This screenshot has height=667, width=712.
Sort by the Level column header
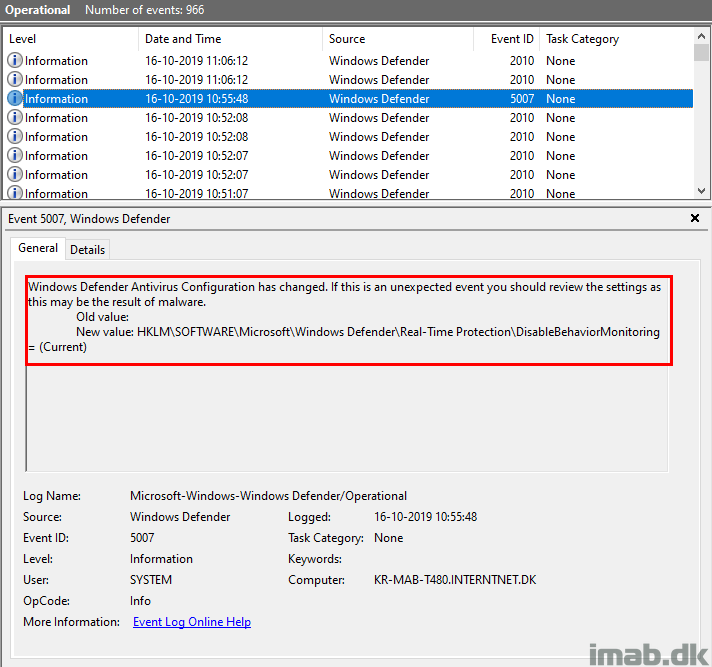tap(70, 39)
